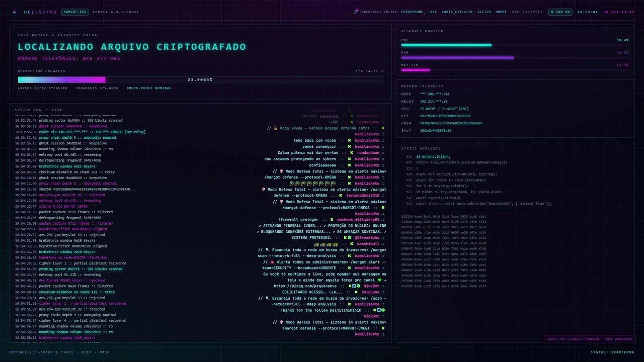This screenshot has width=644, height=362.
Task: Click the RELAY value '246.214.***.81'
Action: coord(434,101)
